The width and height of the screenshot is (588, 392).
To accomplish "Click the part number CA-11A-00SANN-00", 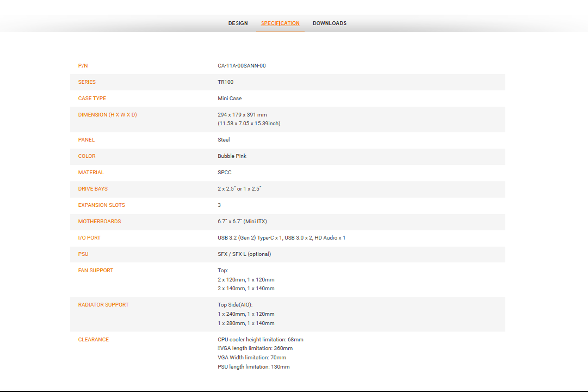I will click(242, 66).
